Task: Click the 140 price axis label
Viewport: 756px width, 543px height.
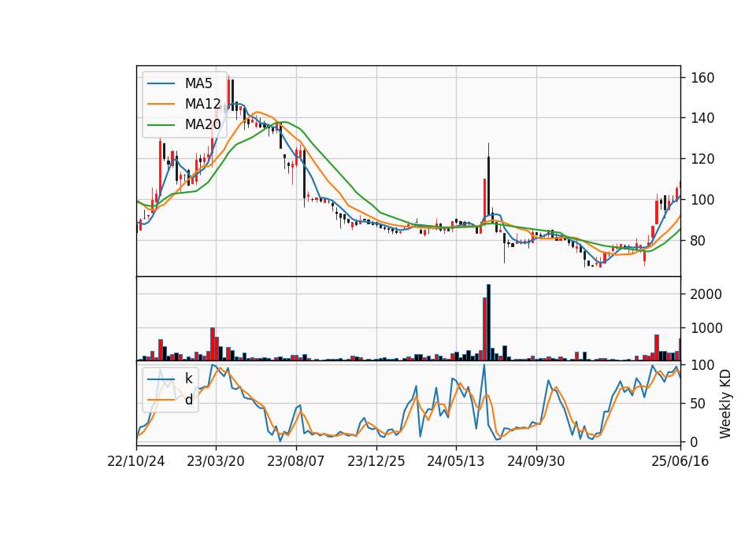Action: (702, 118)
